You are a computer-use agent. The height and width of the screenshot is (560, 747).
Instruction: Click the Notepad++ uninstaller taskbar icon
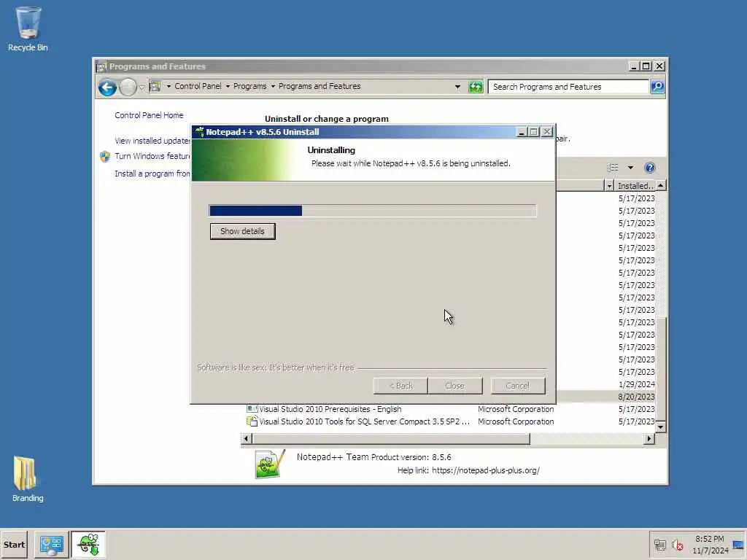[88, 544]
